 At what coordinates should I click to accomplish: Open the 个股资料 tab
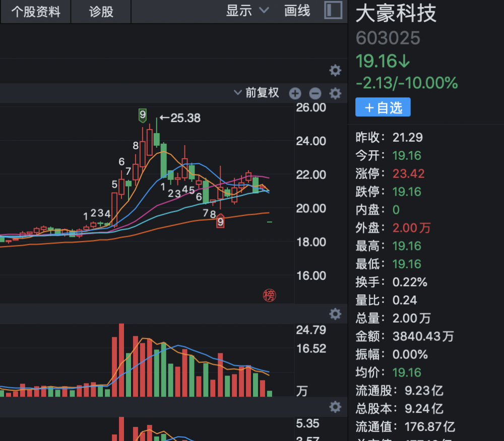click(x=35, y=12)
